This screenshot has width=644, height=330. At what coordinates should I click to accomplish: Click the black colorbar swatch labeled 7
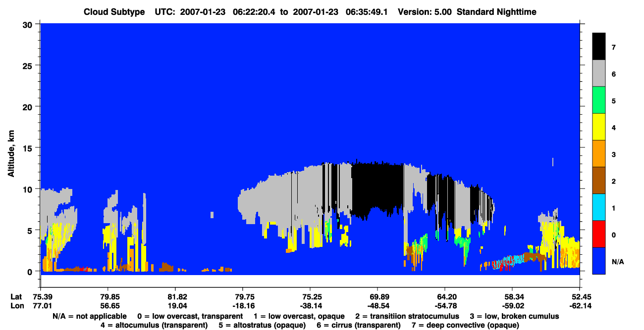[599, 47]
